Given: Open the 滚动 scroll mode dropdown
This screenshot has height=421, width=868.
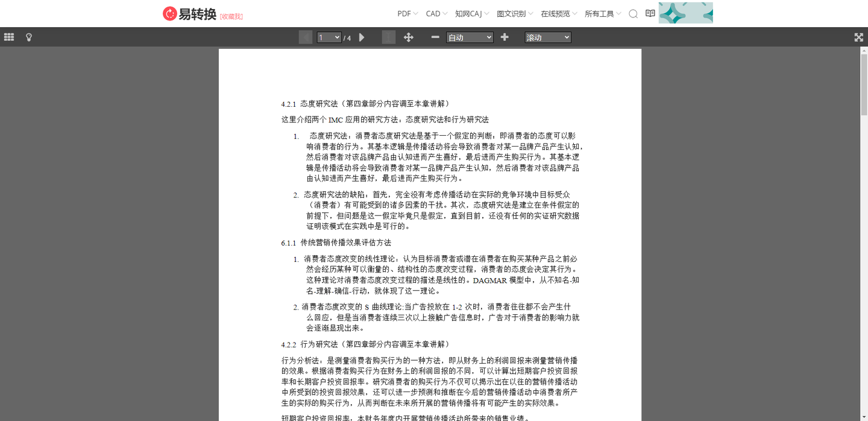Looking at the screenshot, I should coord(547,37).
